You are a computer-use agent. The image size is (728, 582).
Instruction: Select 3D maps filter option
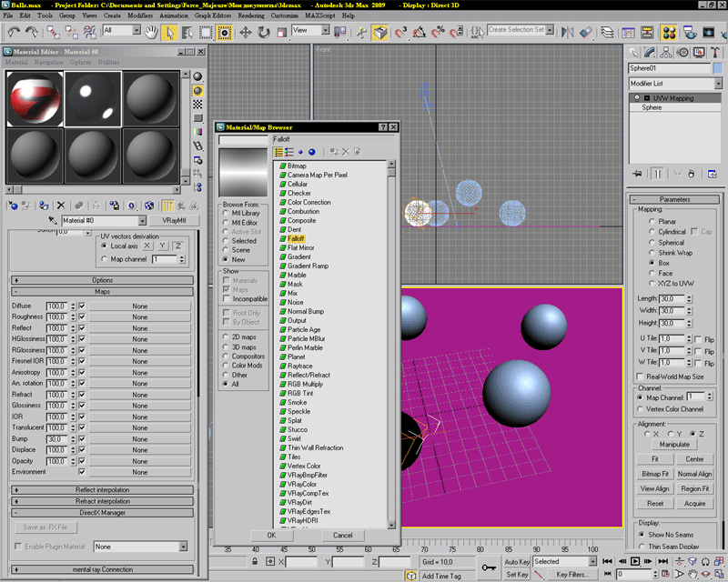(x=239, y=347)
